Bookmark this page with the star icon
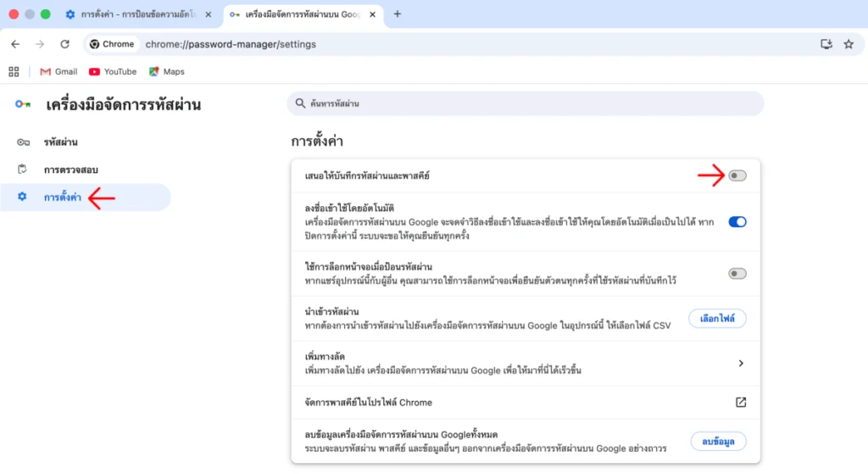This screenshot has width=868, height=474. [849, 44]
